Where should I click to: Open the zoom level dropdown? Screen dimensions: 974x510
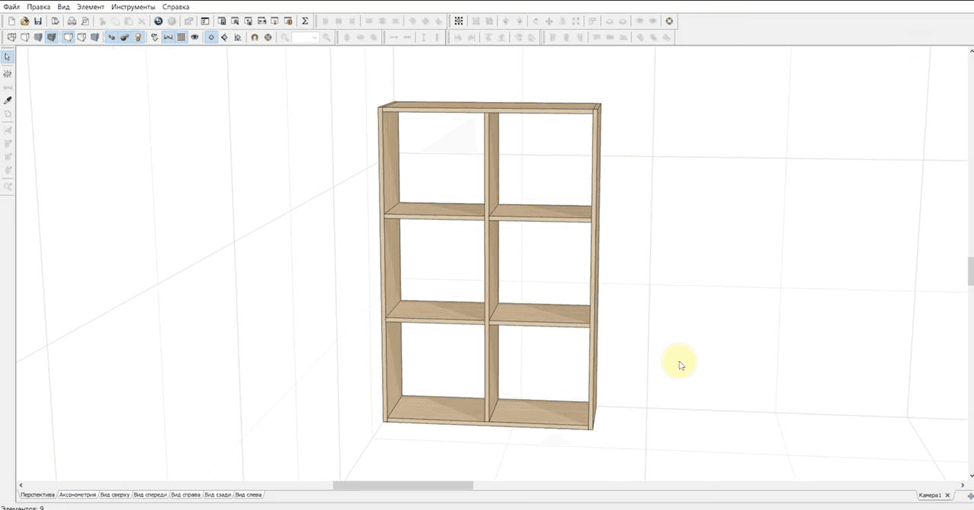(x=305, y=37)
